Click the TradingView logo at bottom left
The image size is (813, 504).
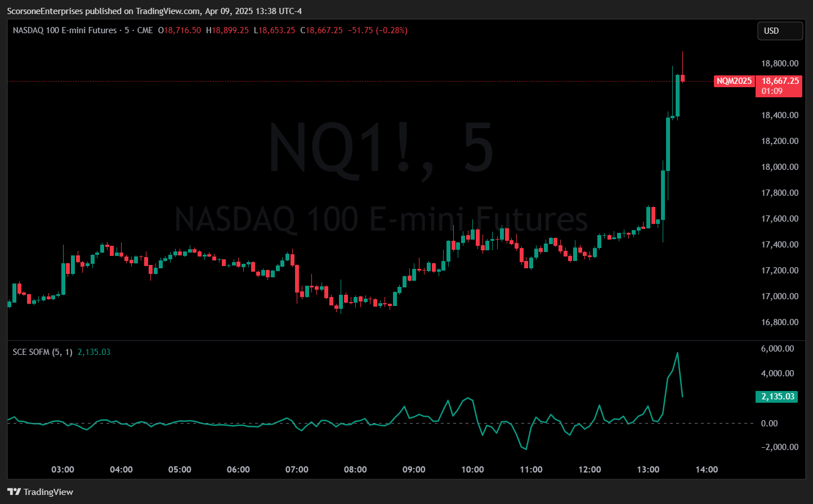tap(40, 492)
